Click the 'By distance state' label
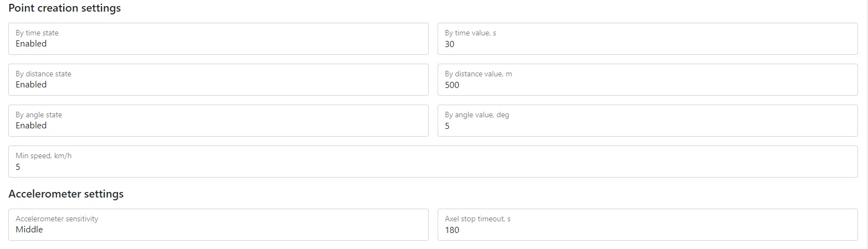Screen dimensions: 868x249 tap(43, 74)
